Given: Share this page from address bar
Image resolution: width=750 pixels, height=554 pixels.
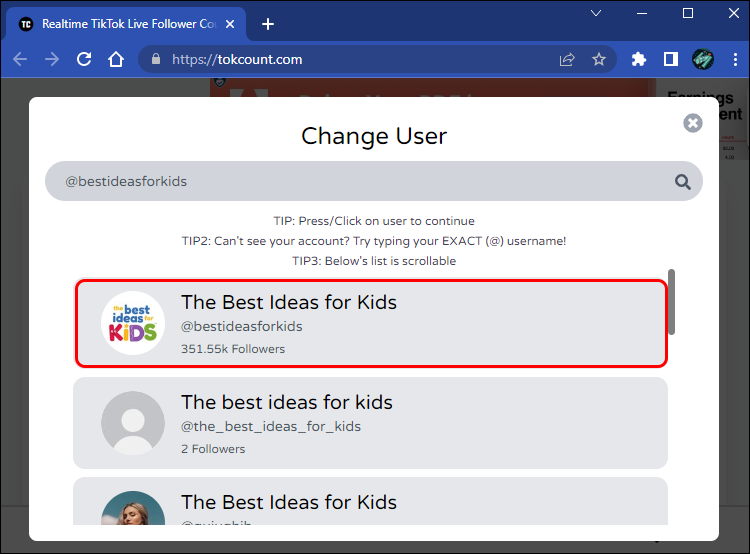Looking at the screenshot, I should tap(567, 59).
